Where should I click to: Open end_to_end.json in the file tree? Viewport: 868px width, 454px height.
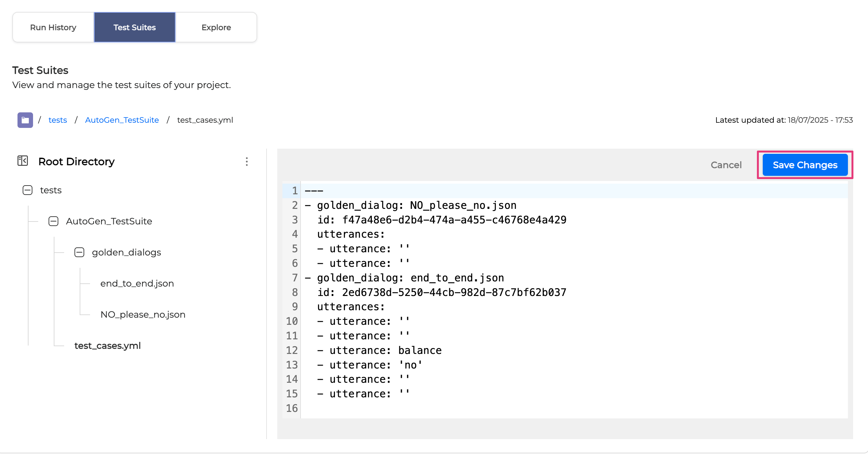click(x=137, y=284)
